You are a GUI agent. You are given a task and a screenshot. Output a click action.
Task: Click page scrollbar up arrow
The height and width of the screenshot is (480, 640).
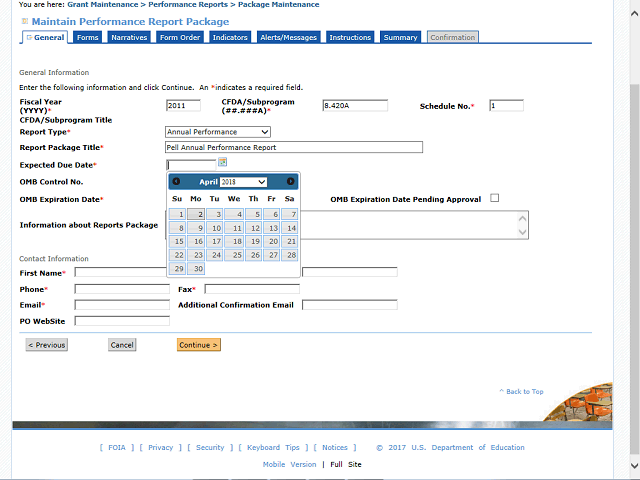pos(634,13)
